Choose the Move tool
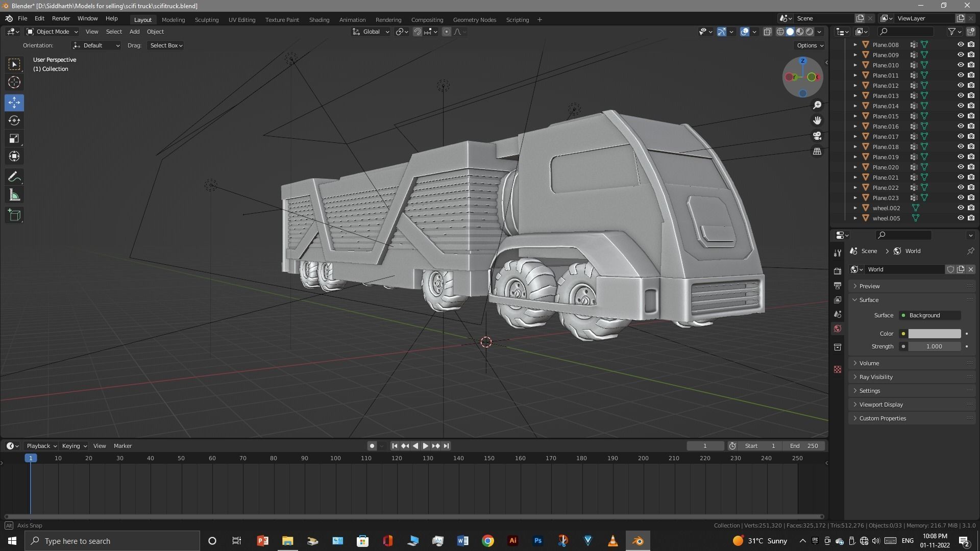 (14, 103)
